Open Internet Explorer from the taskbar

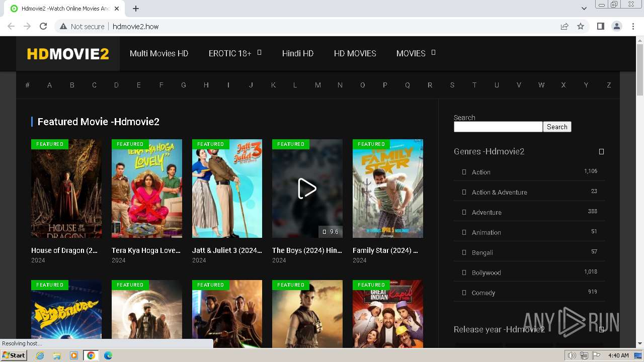pyautogui.click(x=40, y=355)
